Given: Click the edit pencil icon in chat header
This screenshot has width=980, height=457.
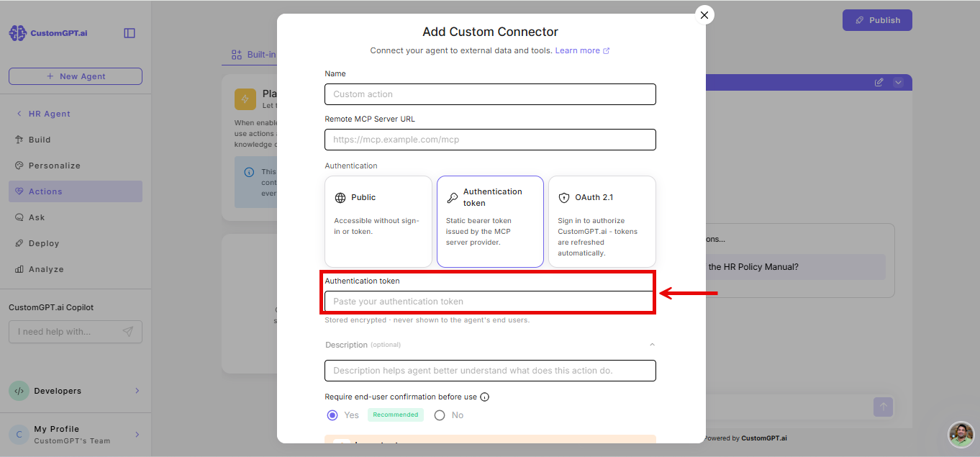Looking at the screenshot, I should click(x=879, y=82).
